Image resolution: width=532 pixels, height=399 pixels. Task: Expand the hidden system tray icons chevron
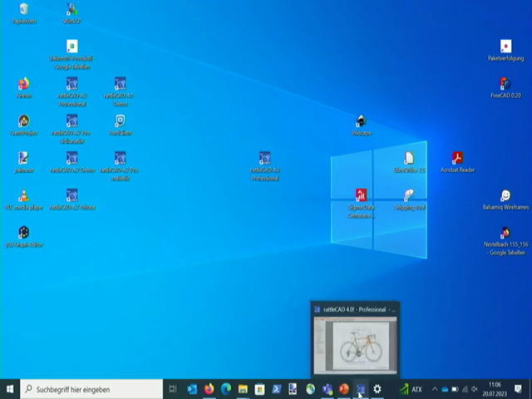tap(434, 389)
